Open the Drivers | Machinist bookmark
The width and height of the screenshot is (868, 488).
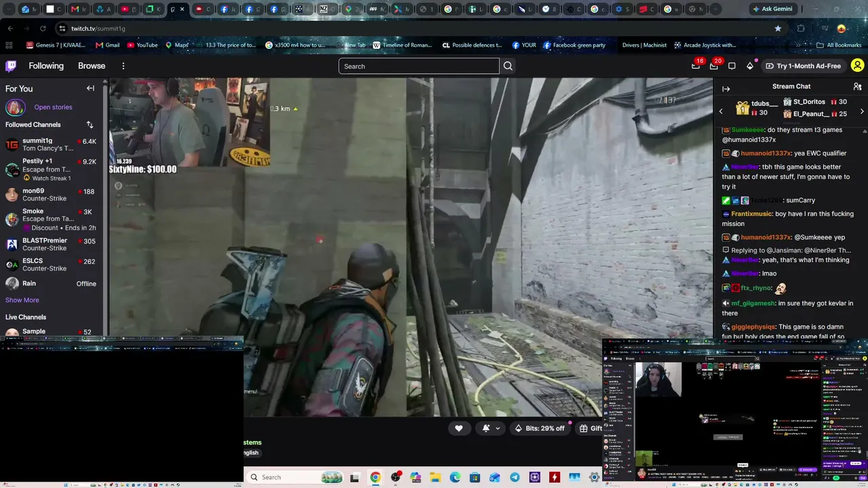click(644, 45)
